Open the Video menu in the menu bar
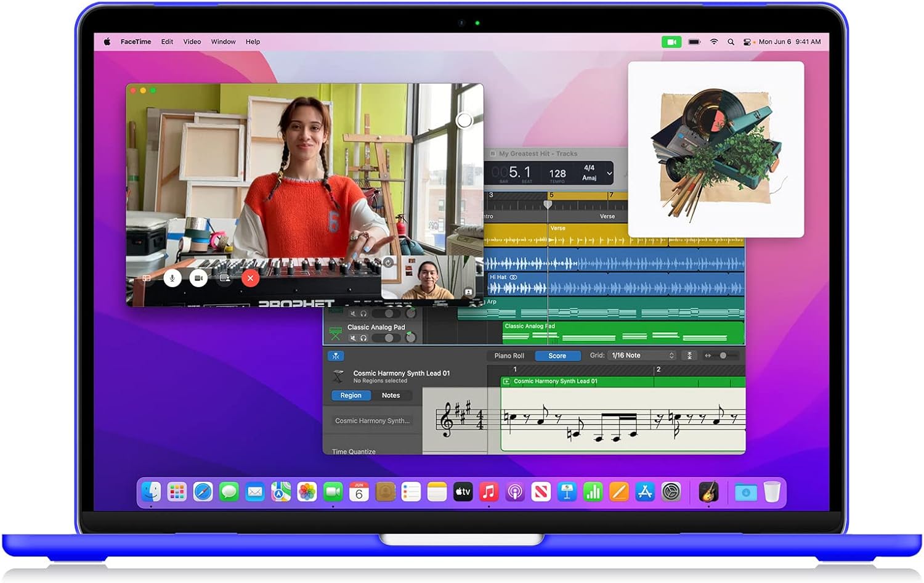The width and height of the screenshot is (924, 583). tap(192, 42)
